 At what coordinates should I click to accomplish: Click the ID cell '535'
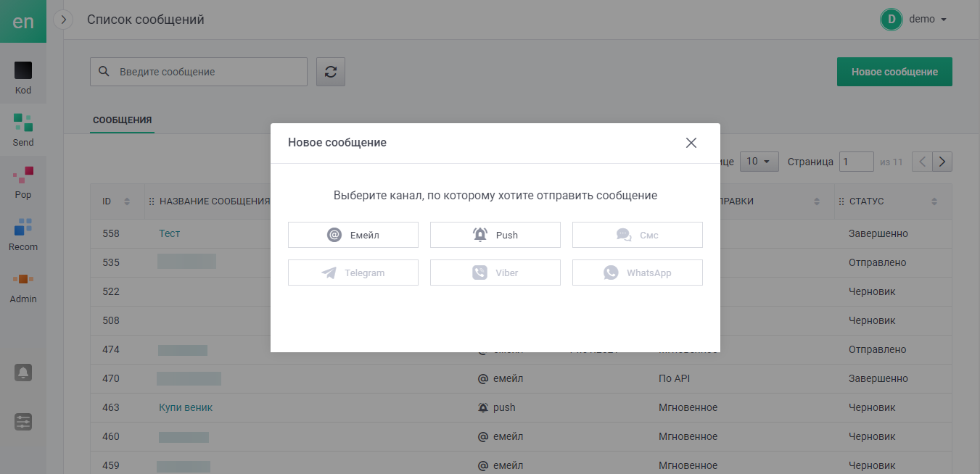[111, 262]
